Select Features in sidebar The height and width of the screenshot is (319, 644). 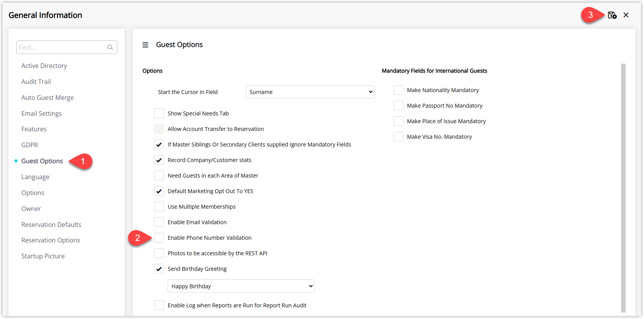[x=34, y=129]
